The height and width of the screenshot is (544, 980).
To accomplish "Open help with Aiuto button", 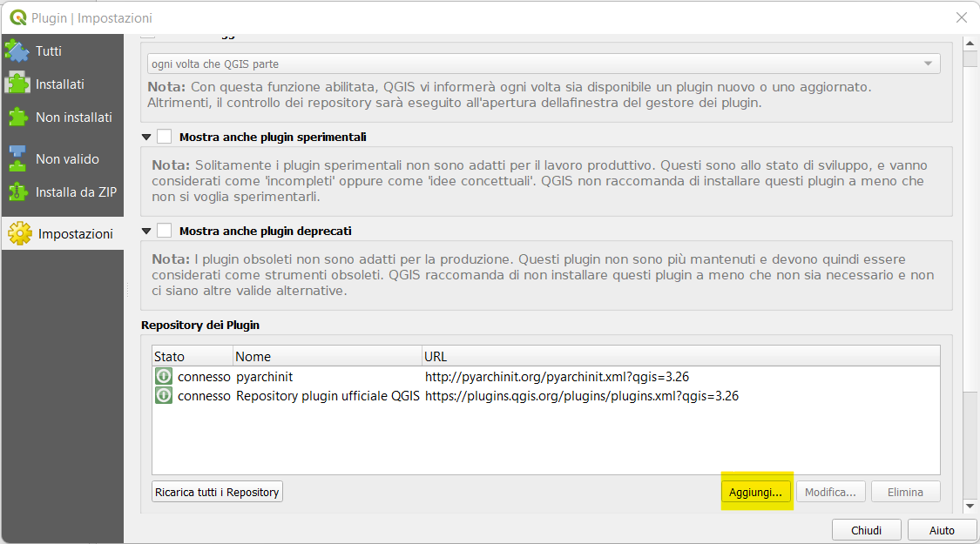I will pyautogui.click(x=942, y=529).
